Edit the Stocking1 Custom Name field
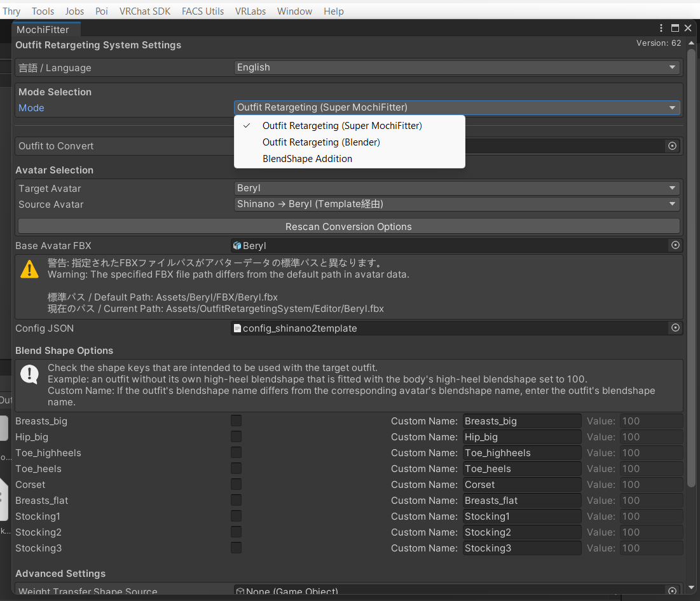 tap(522, 517)
